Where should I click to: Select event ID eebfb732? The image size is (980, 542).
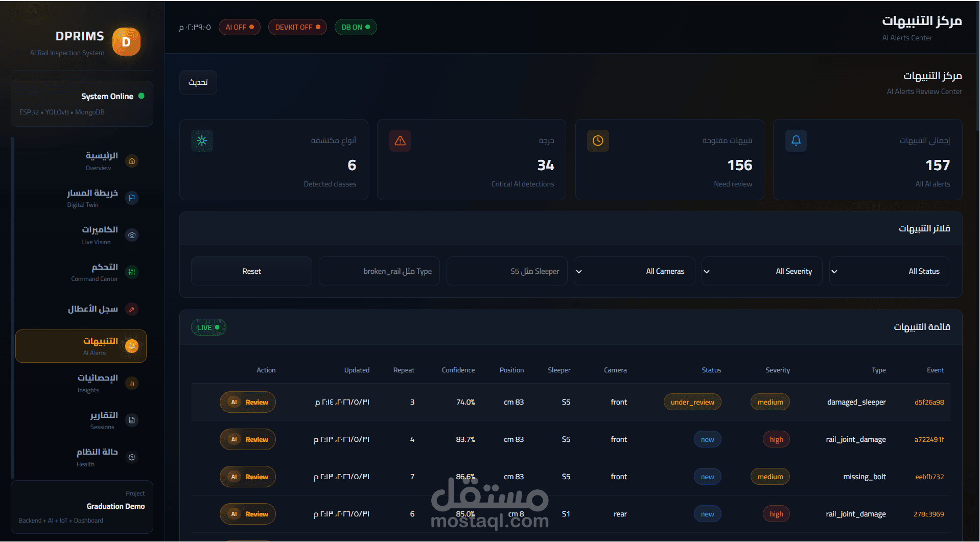pyautogui.click(x=929, y=477)
